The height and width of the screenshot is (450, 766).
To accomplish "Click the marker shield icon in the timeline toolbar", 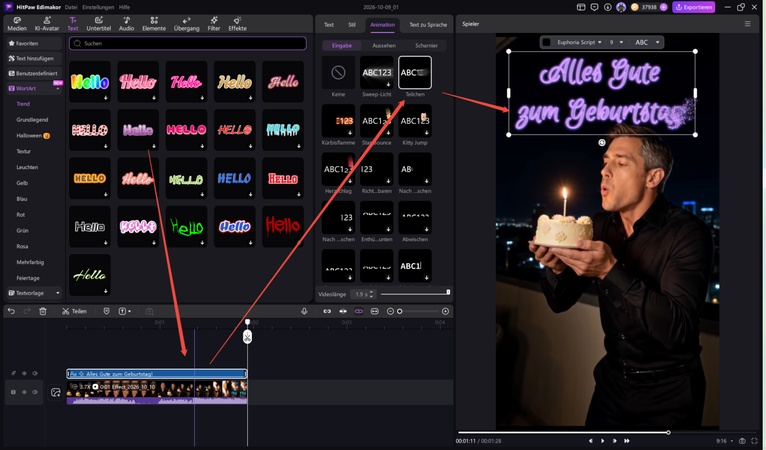I will tap(106, 311).
